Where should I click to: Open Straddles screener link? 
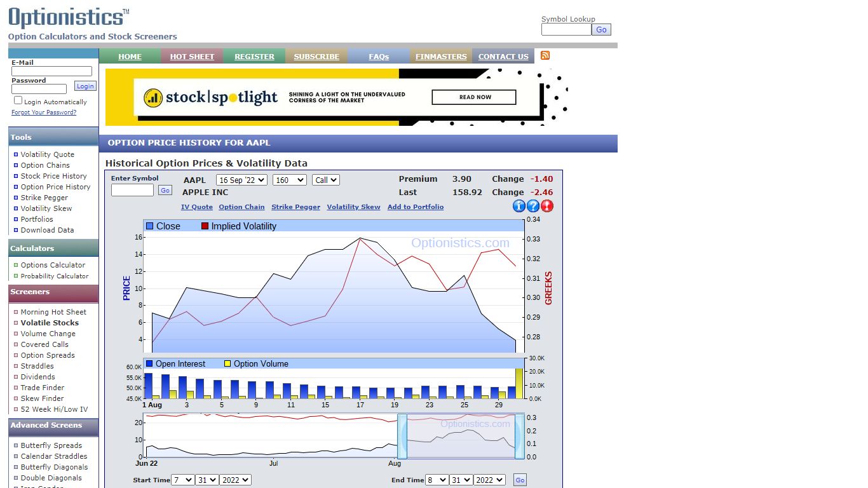coord(37,366)
